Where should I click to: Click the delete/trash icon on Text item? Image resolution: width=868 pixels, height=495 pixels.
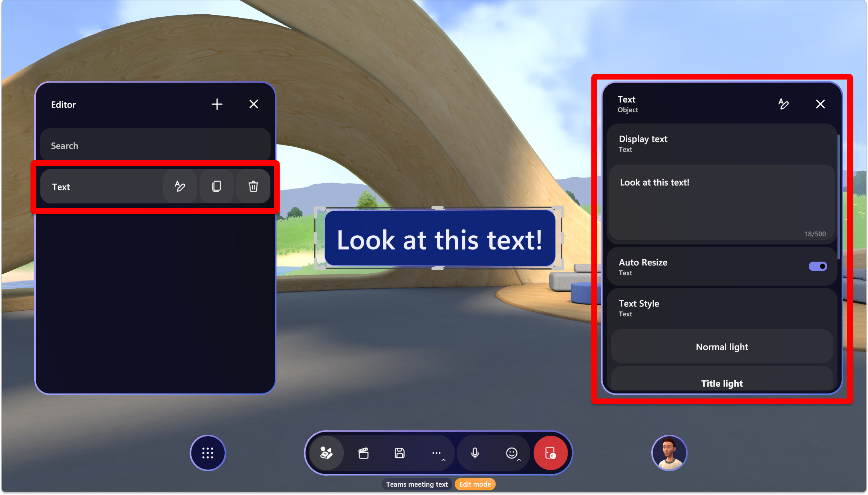click(253, 186)
